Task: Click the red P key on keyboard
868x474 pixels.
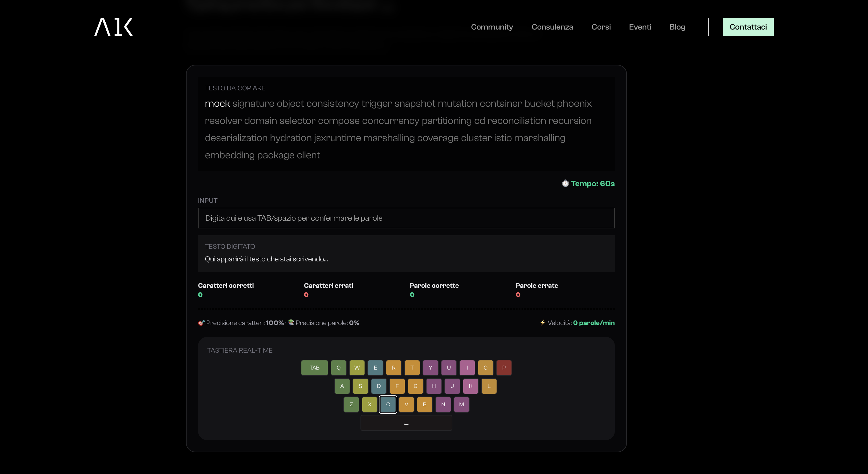Action: tap(504, 368)
